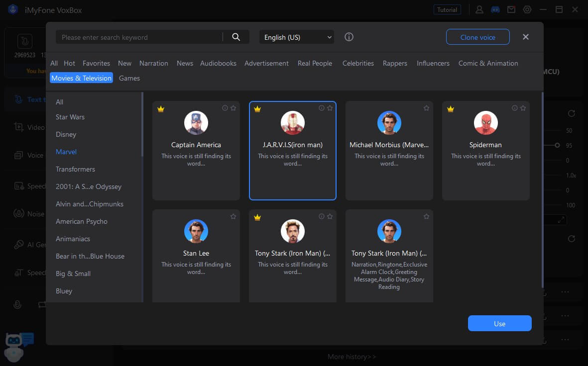The image size is (588, 366).
Task: Choose Big & Small in the list
Action: [x=73, y=274]
